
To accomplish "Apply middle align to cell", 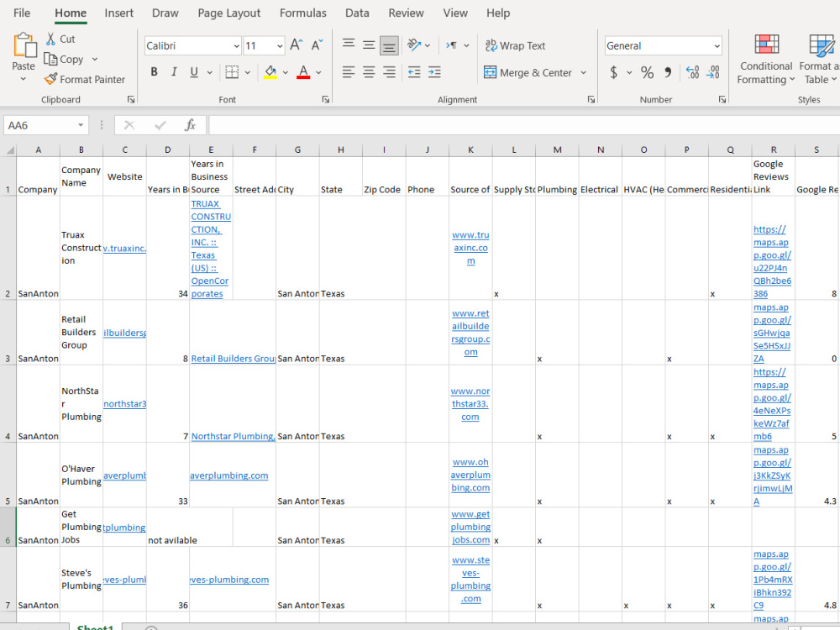I will tap(369, 45).
